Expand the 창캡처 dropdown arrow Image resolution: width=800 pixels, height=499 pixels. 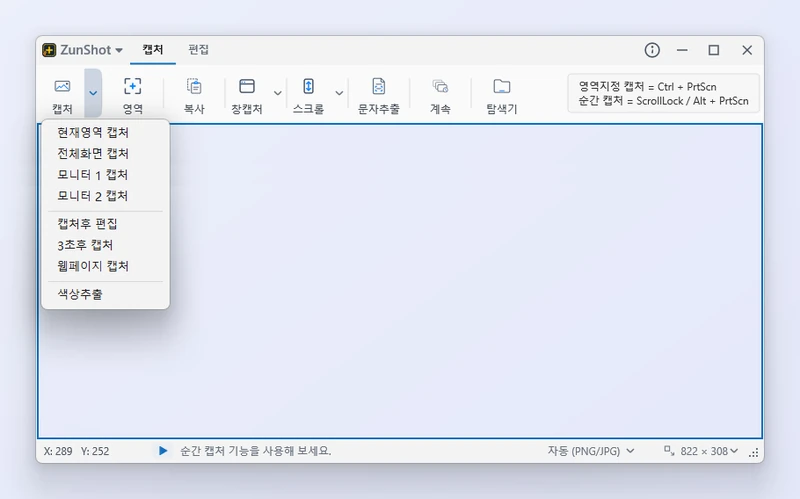point(278,93)
